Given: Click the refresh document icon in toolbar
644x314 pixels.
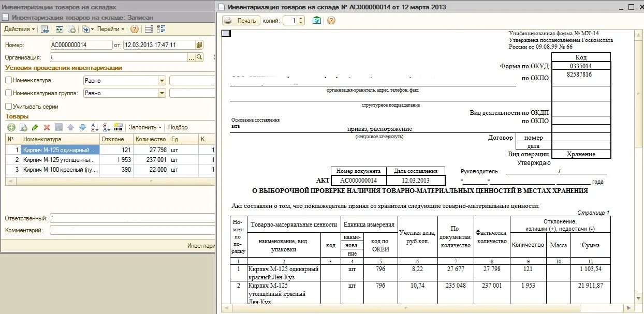Looking at the screenshot, I should click(59, 29).
